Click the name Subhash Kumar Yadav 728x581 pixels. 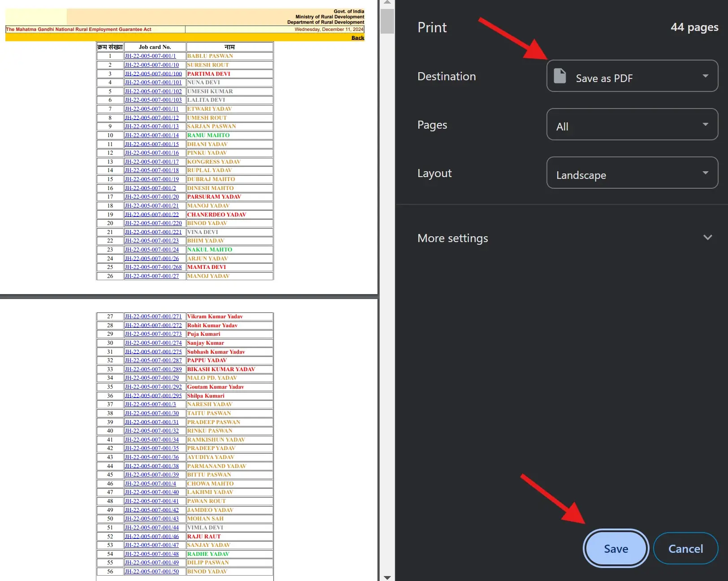216,352
